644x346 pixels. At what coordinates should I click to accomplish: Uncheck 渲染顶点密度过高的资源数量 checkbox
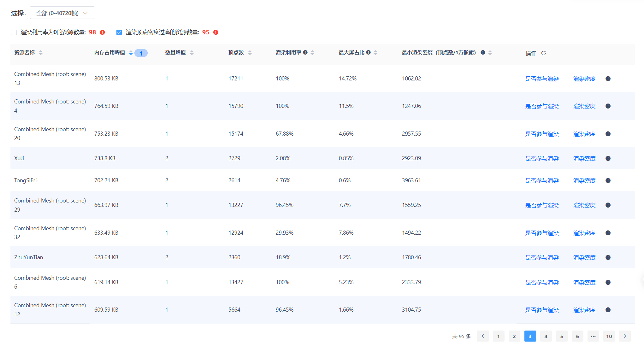tap(119, 32)
